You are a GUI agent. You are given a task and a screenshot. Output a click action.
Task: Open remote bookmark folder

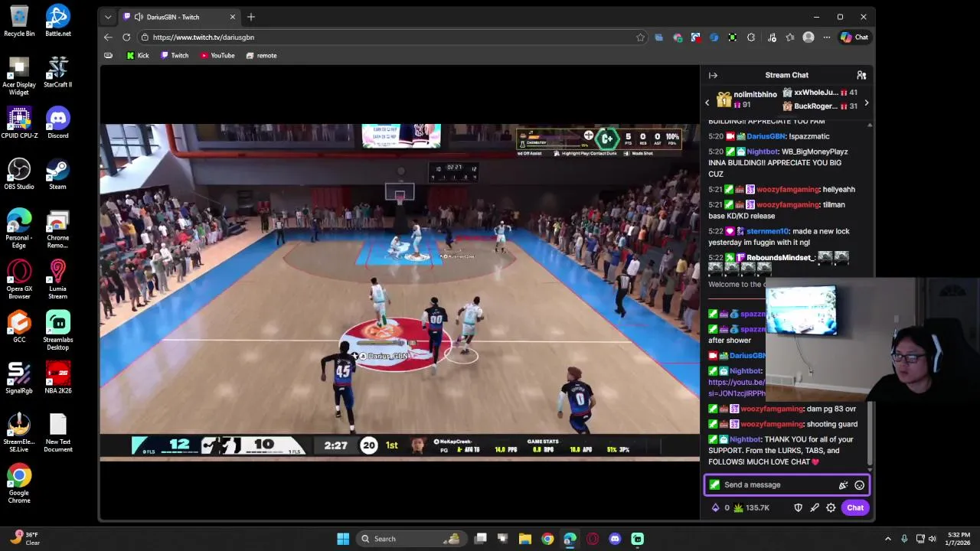click(261, 56)
